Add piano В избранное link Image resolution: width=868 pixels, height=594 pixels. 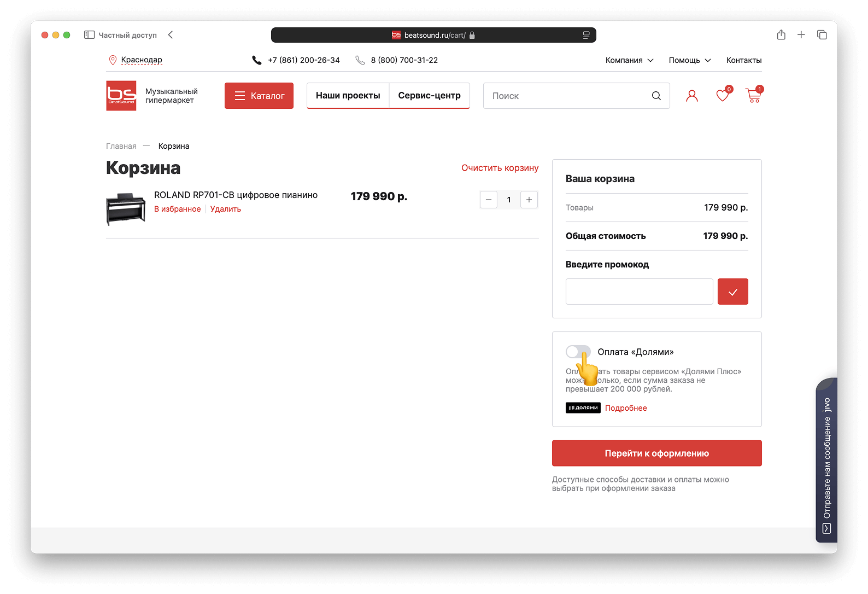[178, 209]
